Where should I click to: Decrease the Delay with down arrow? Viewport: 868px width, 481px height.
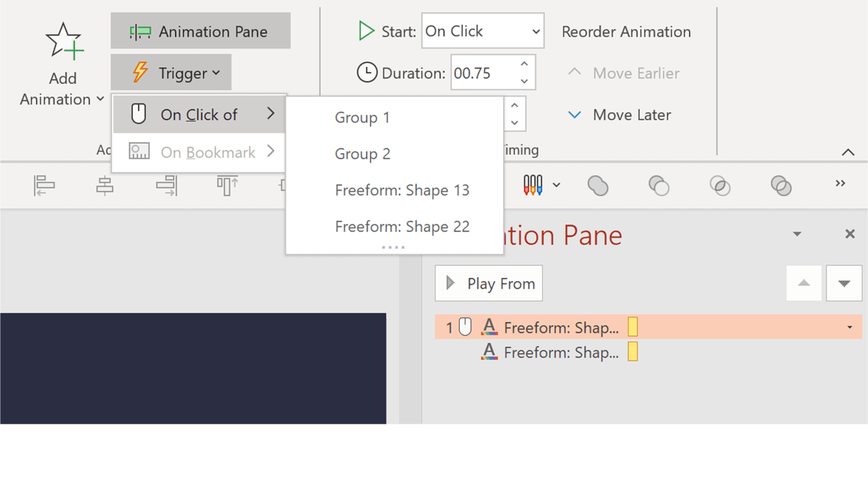[x=515, y=123]
